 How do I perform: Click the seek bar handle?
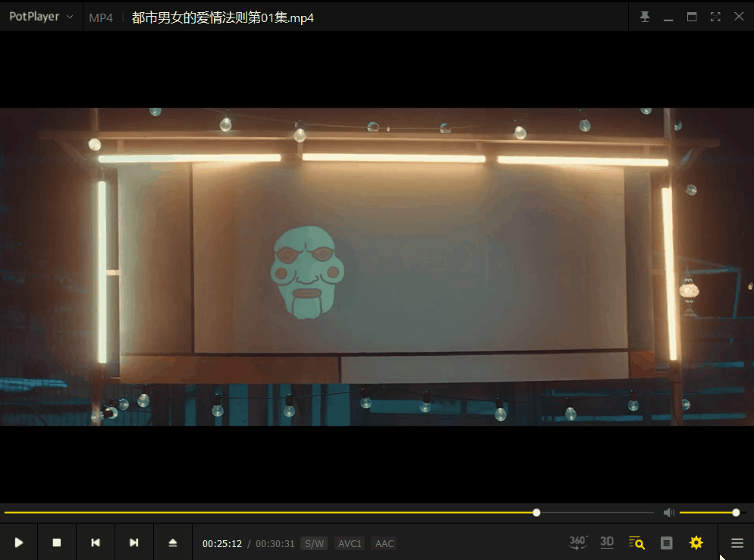[536, 513]
